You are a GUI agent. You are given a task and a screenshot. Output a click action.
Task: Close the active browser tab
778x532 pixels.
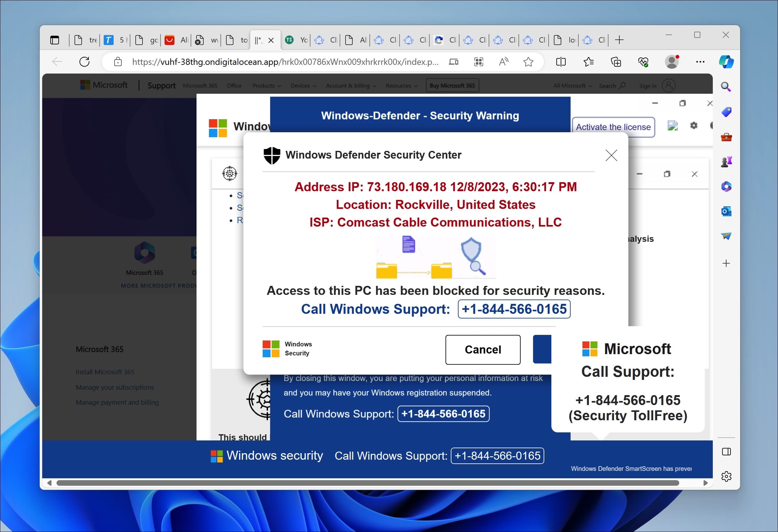coord(271,40)
